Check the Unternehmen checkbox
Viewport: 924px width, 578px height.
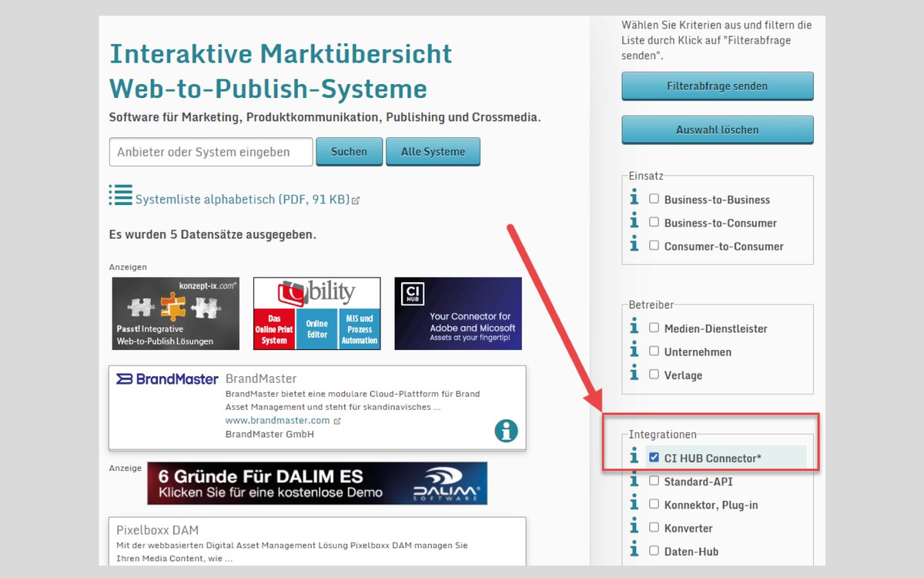point(654,351)
